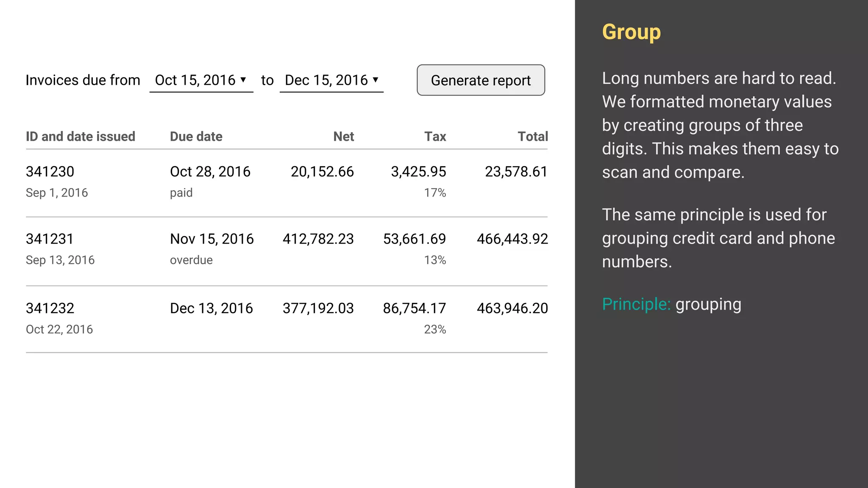
Task: Click the 'paid' status text
Action: click(x=181, y=193)
